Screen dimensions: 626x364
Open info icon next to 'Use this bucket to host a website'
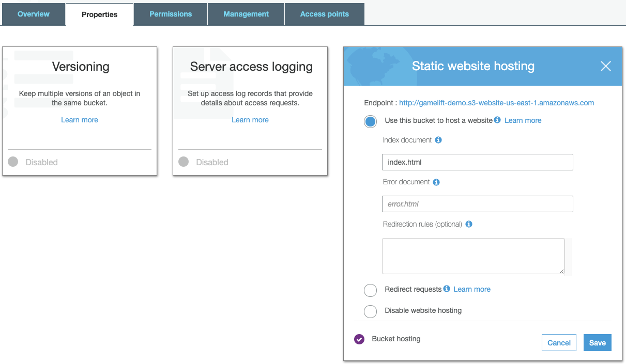[x=497, y=120]
